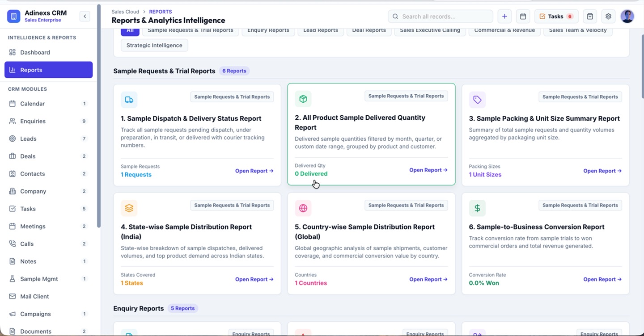Open Enquiries module in sidebar

click(48, 121)
